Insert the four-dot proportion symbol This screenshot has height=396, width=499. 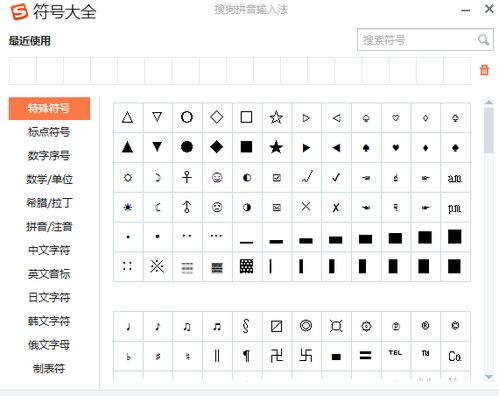click(128, 266)
